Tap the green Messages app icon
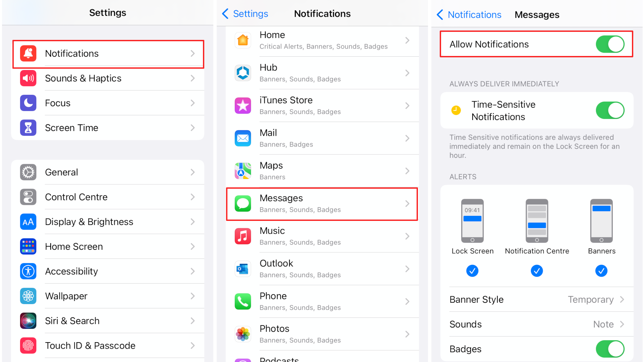This screenshot has width=644, height=362. tap(243, 204)
